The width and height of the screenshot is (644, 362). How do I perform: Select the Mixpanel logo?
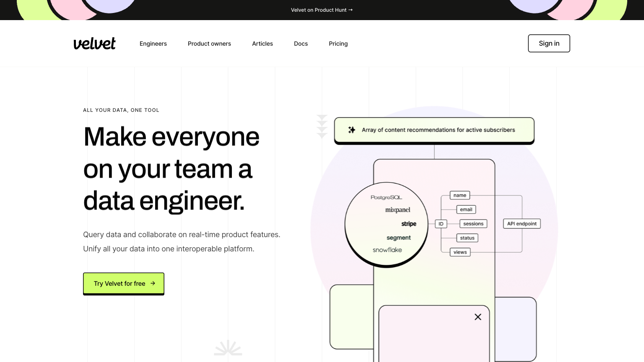click(397, 210)
